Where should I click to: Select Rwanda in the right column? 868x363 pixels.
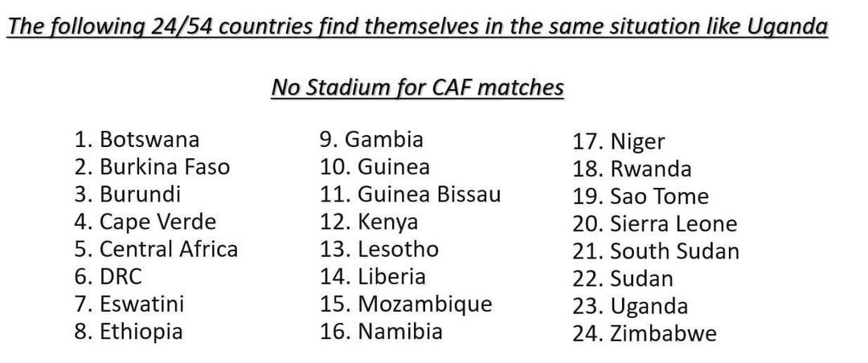pos(632,169)
